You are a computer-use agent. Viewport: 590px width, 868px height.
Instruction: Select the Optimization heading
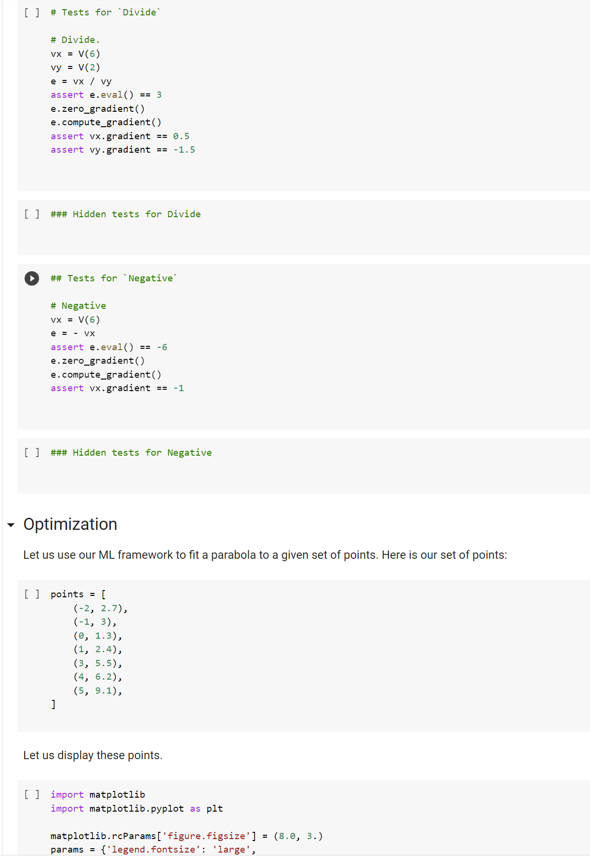coord(70,524)
